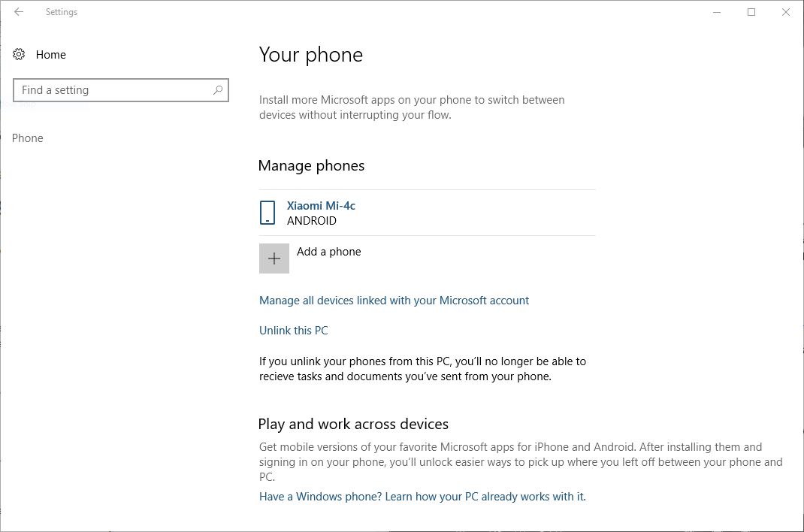Click the Your phone heading
Screen dimensions: 804x532
coord(311,55)
